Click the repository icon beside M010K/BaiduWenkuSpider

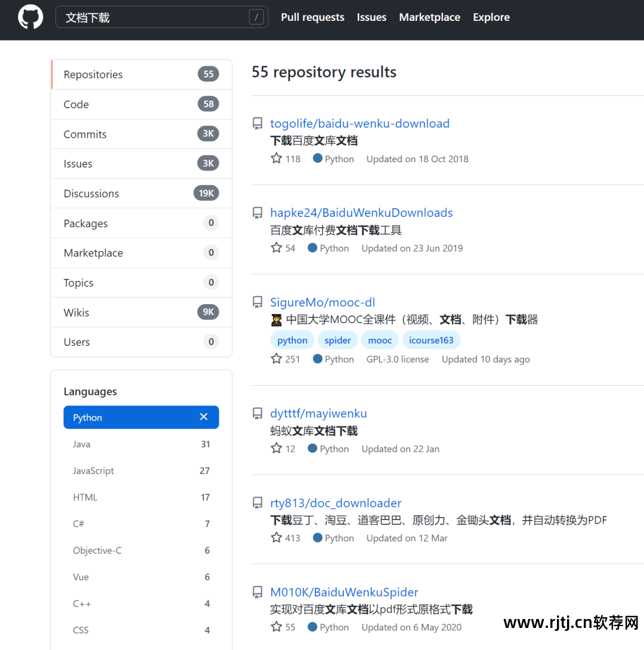tap(258, 592)
